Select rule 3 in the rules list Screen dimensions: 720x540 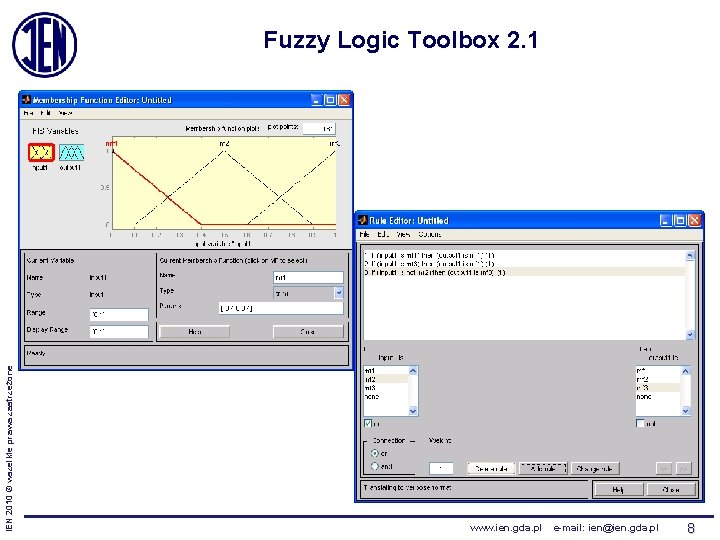(524, 272)
